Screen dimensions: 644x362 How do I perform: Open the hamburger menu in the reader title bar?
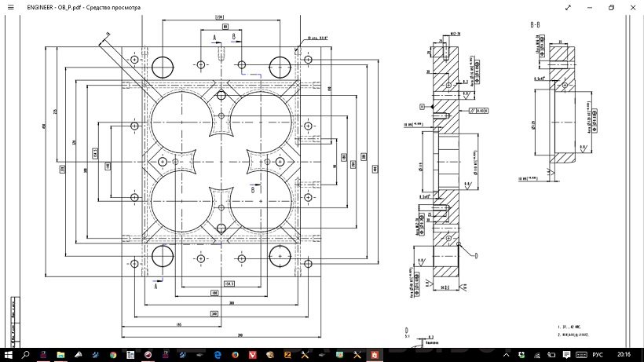[9, 6]
